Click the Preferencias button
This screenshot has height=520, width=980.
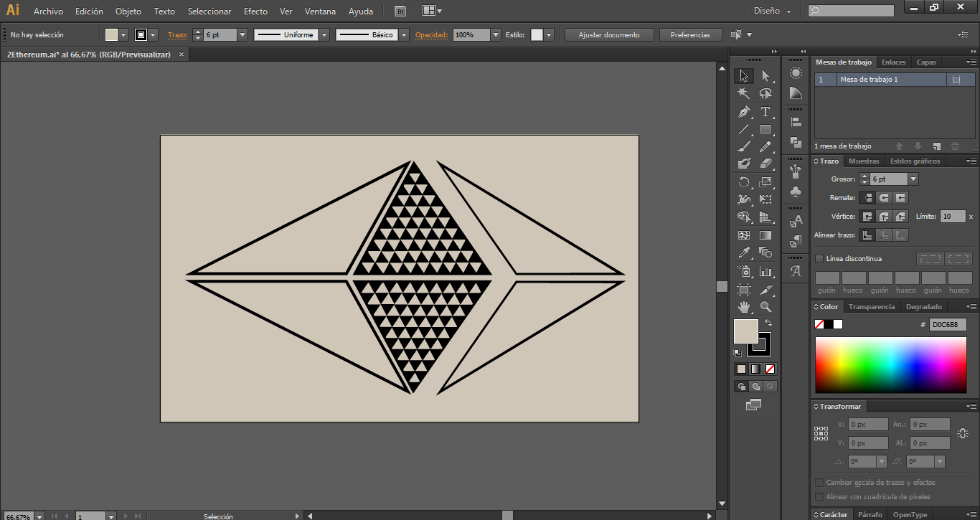coord(690,35)
